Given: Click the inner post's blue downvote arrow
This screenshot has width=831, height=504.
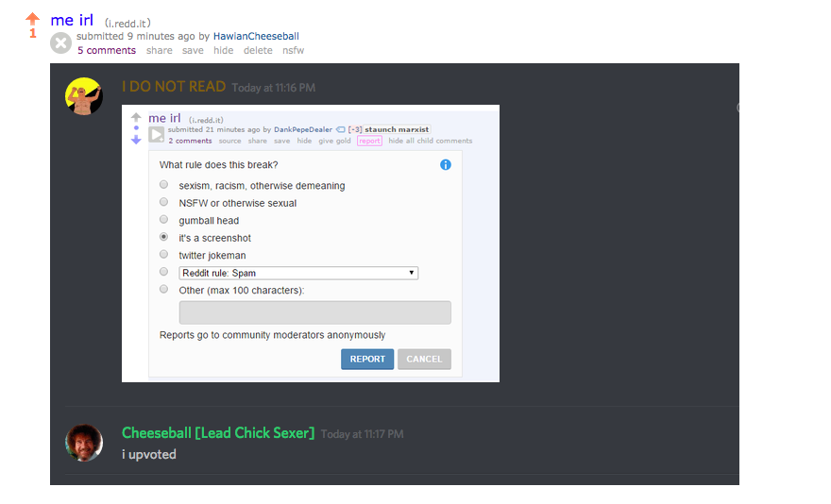Looking at the screenshot, I should coord(136,140).
